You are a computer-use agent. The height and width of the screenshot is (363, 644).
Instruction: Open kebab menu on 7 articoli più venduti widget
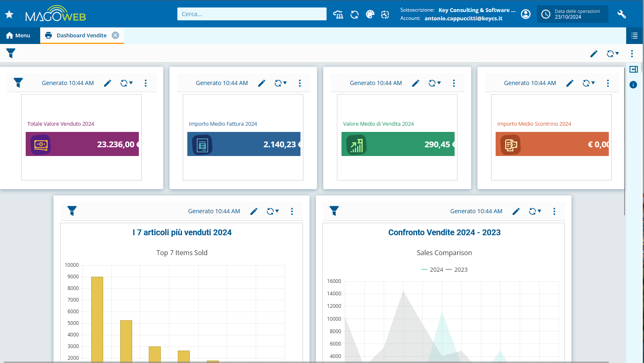pyautogui.click(x=292, y=212)
